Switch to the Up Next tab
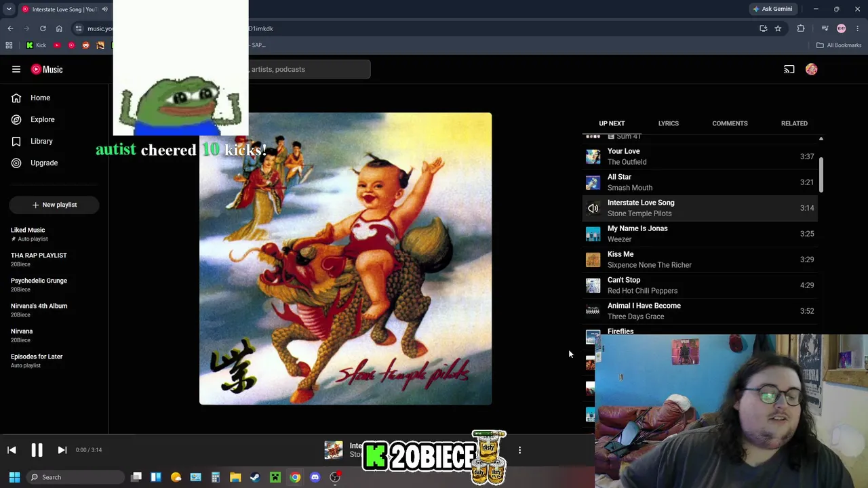Image resolution: width=868 pixels, height=488 pixels. (612, 123)
